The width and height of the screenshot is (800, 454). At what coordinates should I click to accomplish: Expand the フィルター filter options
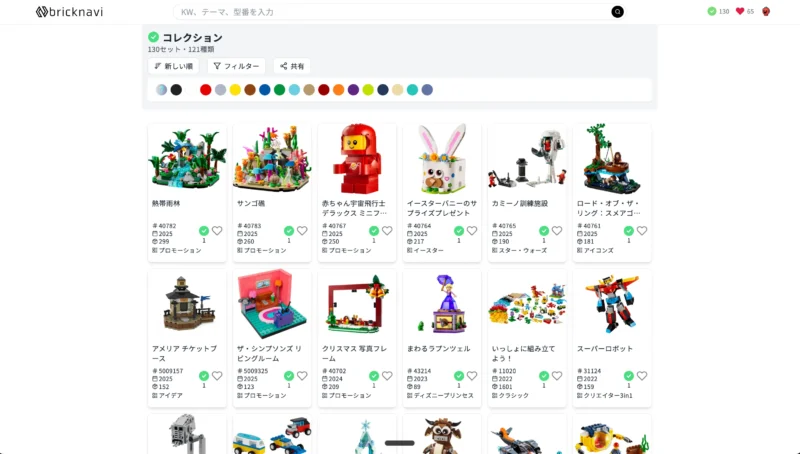point(236,66)
